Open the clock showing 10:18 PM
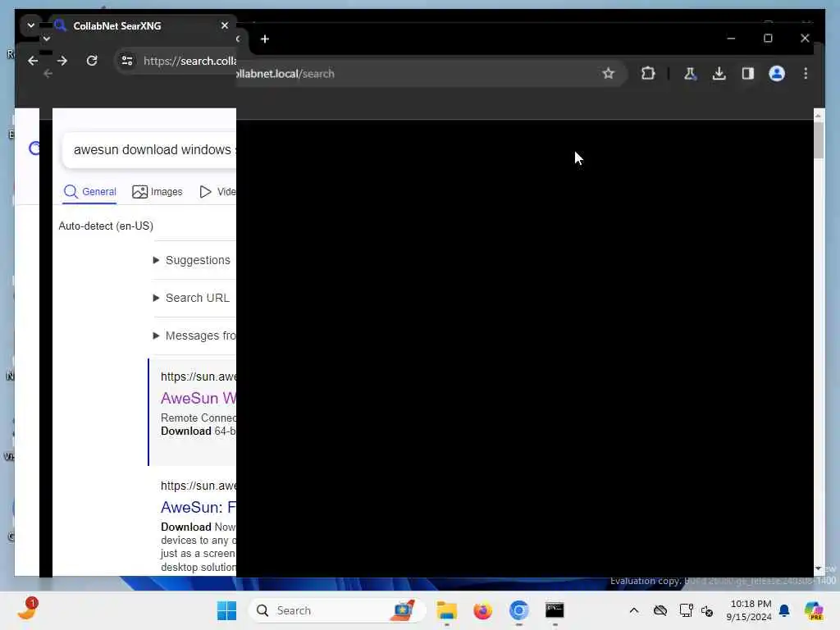The height and width of the screenshot is (630, 840). coord(748,610)
